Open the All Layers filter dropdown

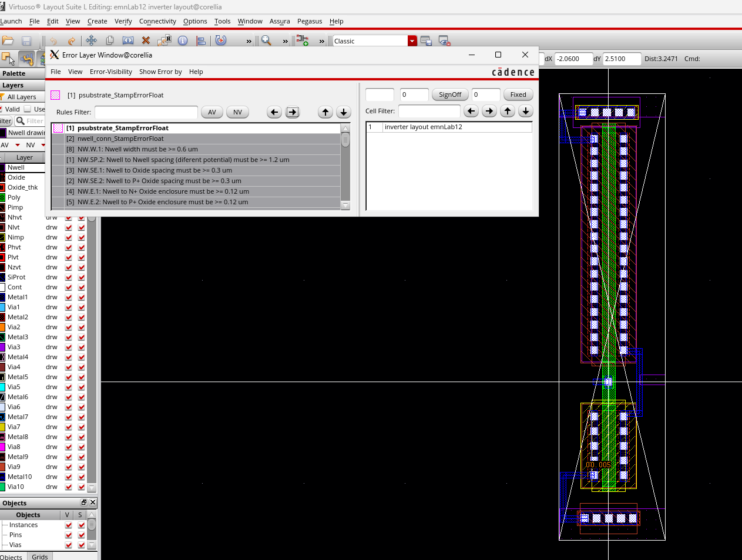[x=21, y=97]
